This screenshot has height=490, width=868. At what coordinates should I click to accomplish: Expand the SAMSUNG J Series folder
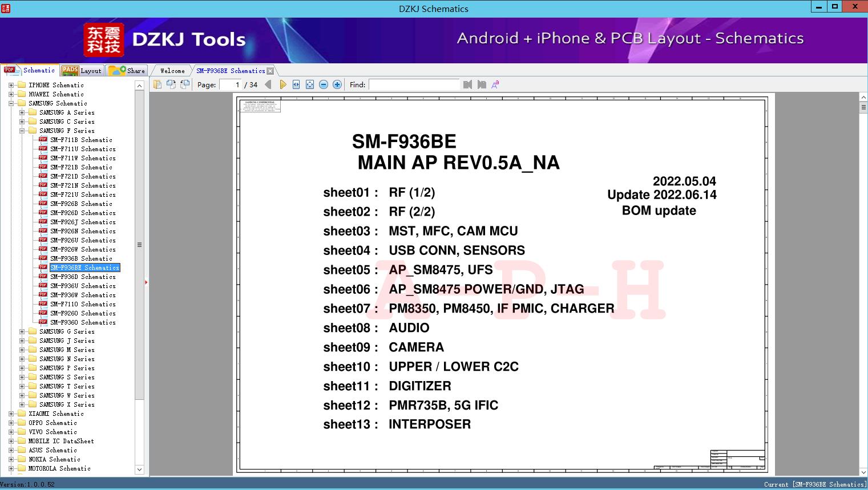coord(22,341)
